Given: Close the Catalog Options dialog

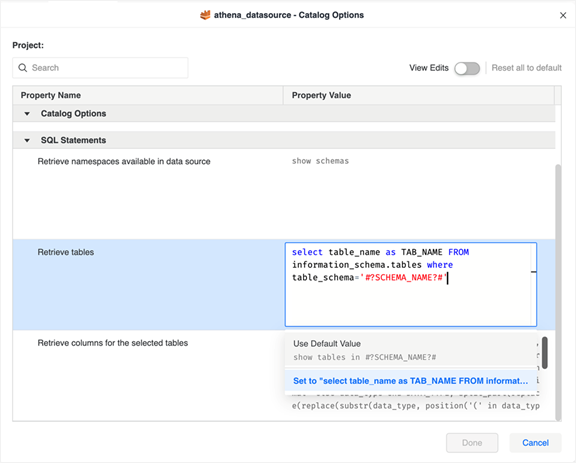Looking at the screenshot, I should (563, 15).
